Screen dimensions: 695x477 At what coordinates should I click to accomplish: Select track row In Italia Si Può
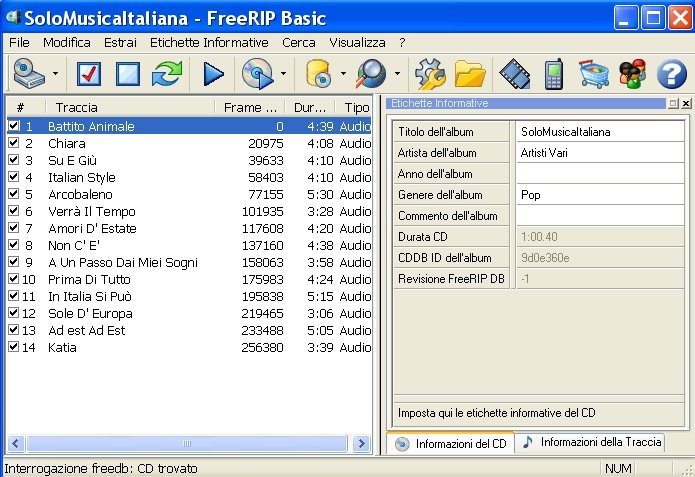point(189,296)
